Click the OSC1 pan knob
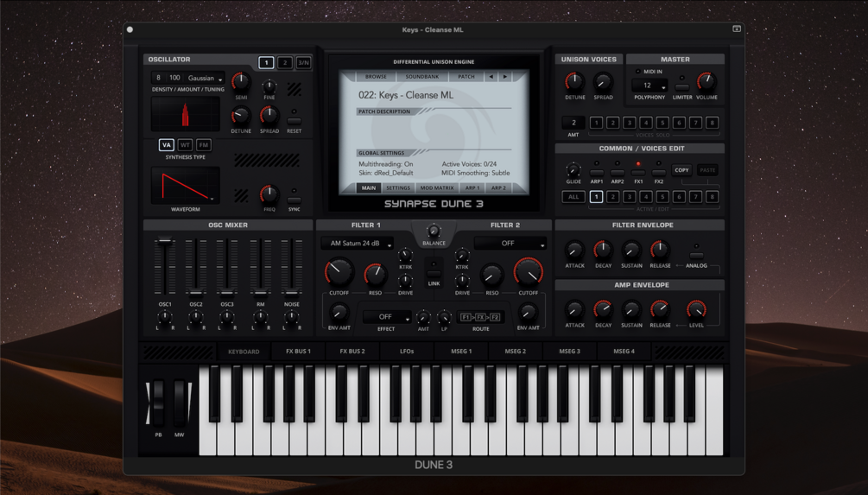868x495 pixels. (x=165, y=317)
